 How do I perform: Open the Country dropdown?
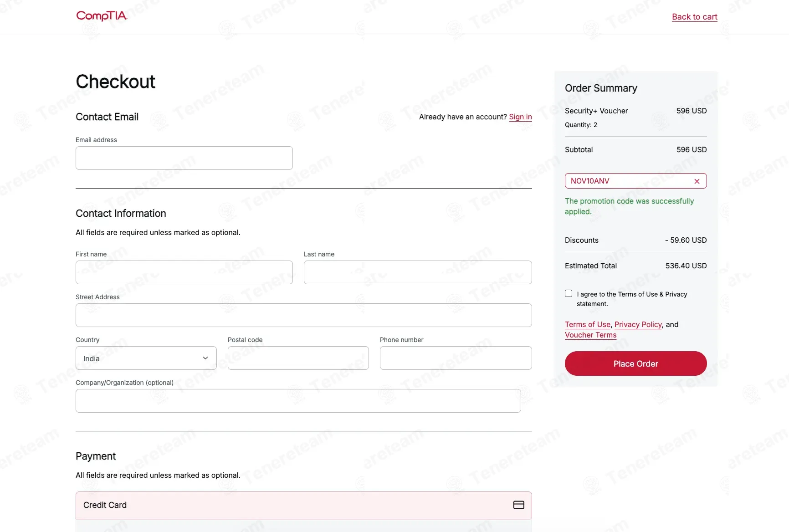pyautogui.click(x=146, y=358)
